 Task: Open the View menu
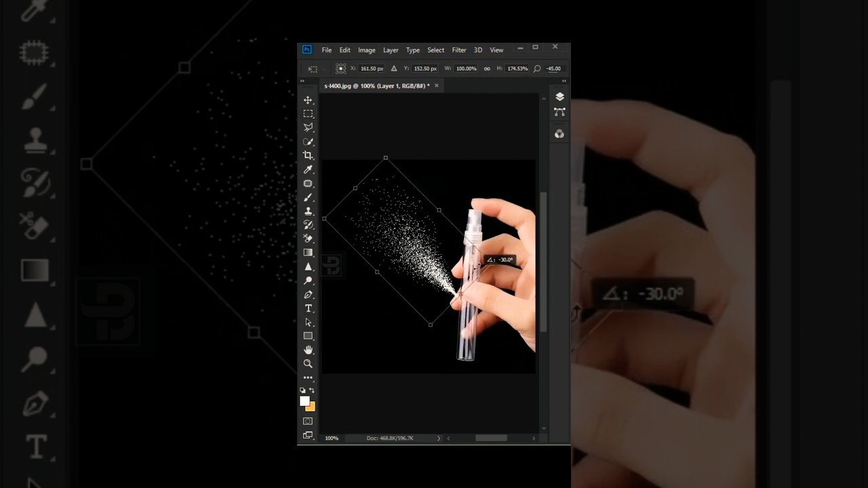click(497, 50)
